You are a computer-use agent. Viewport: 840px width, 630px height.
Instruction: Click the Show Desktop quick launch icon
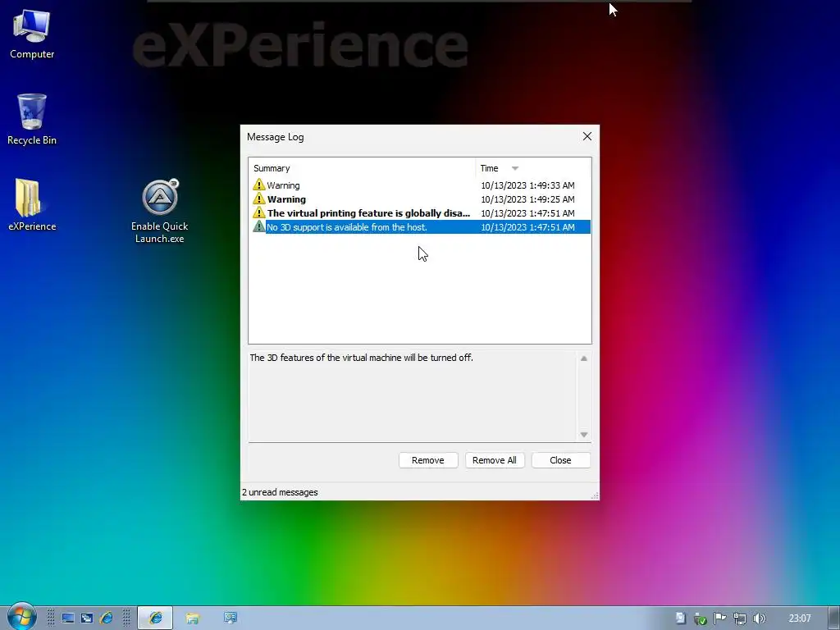point(68,619)
